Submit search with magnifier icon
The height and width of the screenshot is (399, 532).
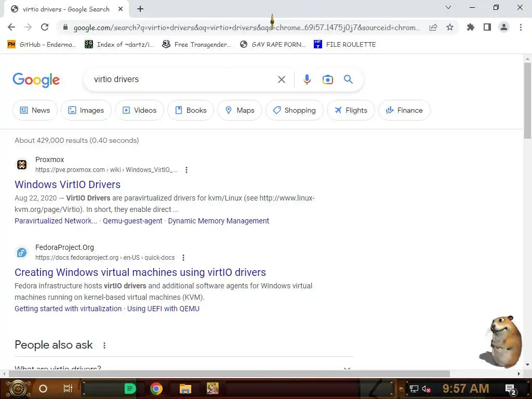click(x=349, y=79)
